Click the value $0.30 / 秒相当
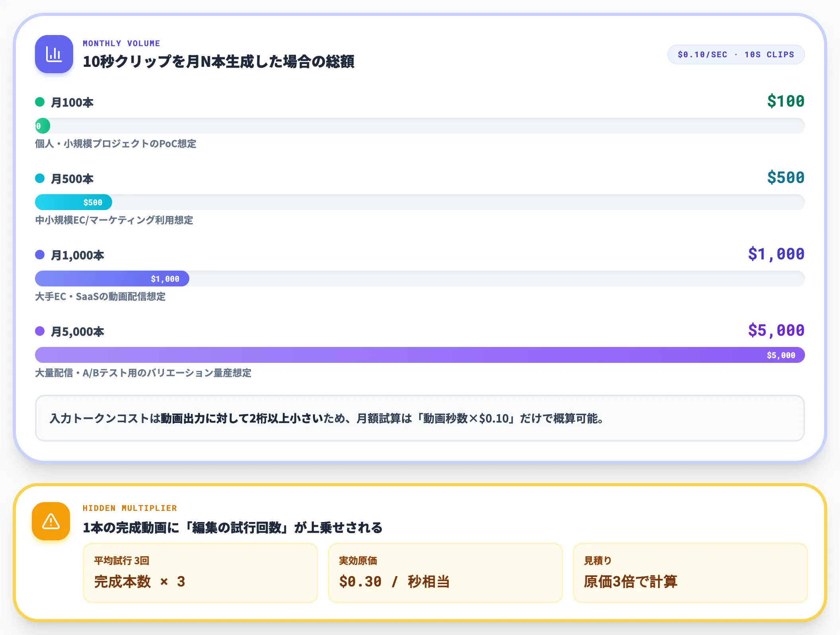The image size is (840, 635). [395, 582]
